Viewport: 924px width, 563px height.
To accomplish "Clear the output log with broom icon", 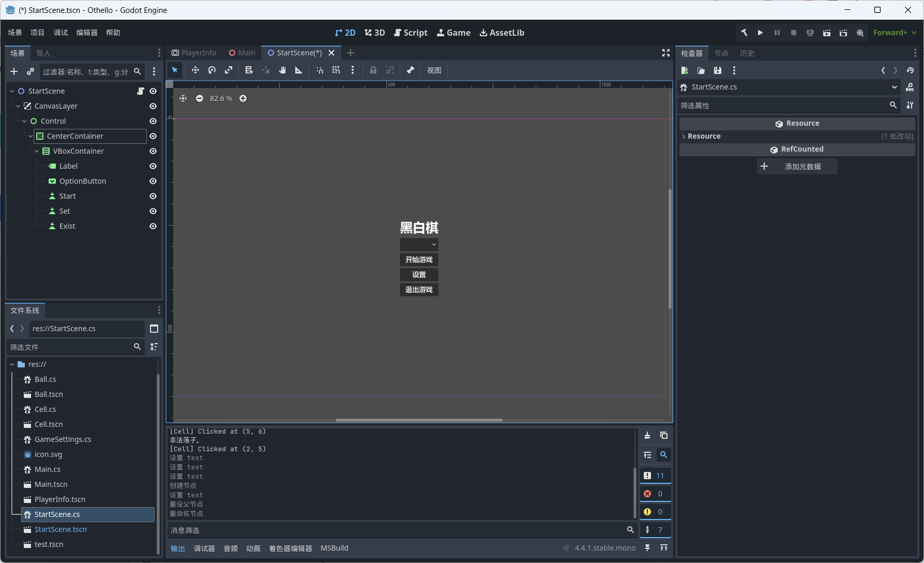I will 647,436.
